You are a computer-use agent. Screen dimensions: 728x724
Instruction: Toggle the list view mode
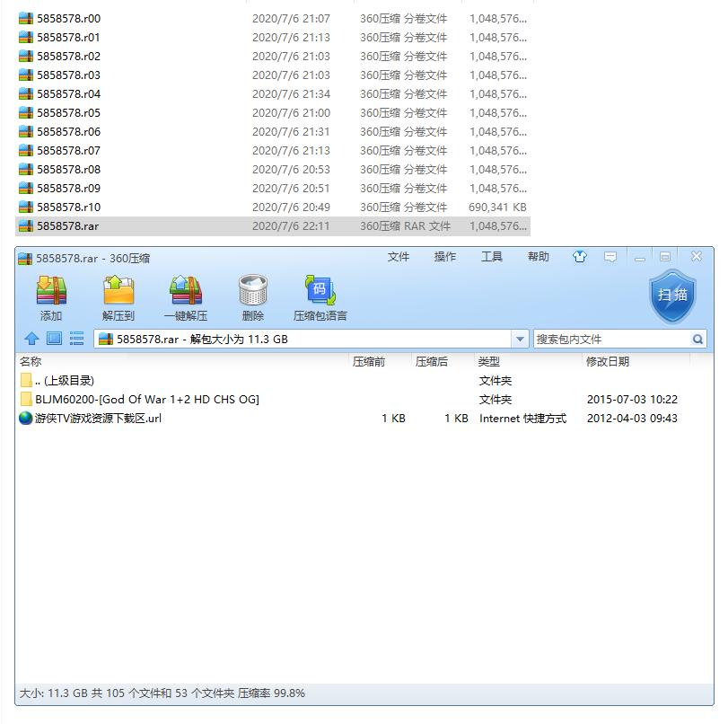tap(77, 339)
